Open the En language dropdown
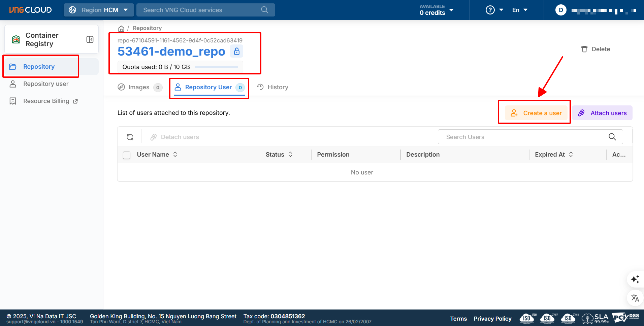 click(520, 10)
